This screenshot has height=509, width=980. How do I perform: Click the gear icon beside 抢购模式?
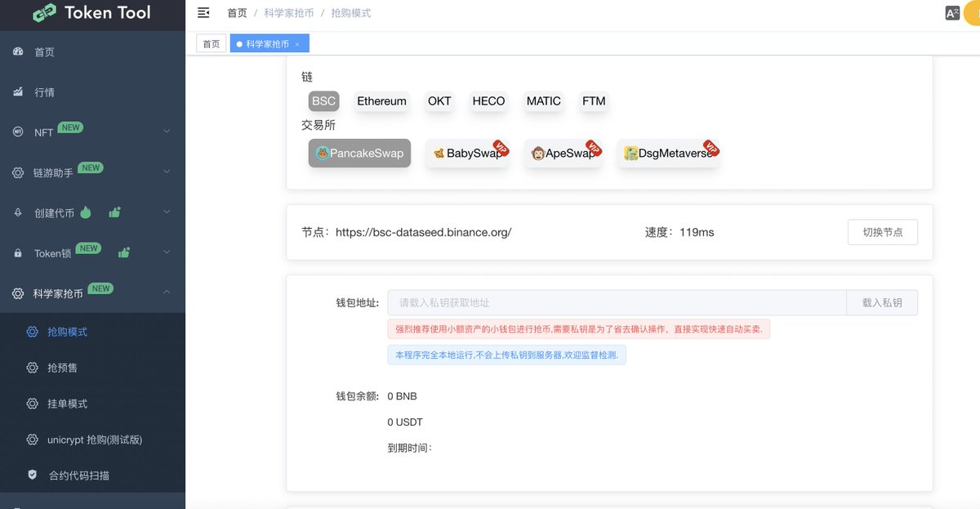pos(33,332)
